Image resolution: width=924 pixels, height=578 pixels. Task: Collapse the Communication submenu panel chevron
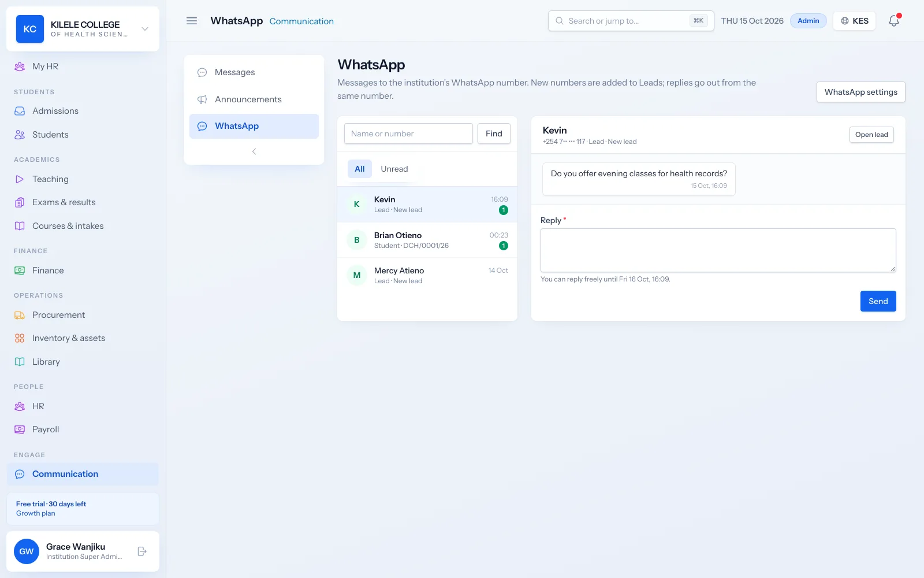pos(254,151)
